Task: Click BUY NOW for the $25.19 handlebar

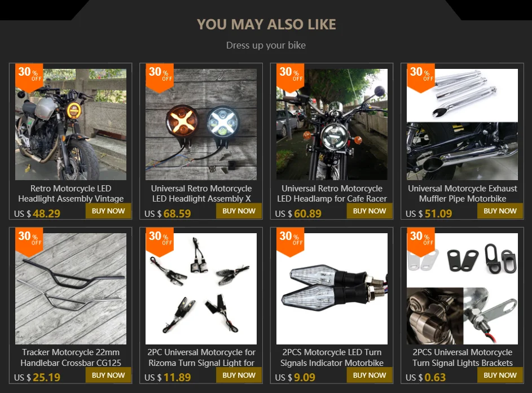Action: tap(108, 375)
